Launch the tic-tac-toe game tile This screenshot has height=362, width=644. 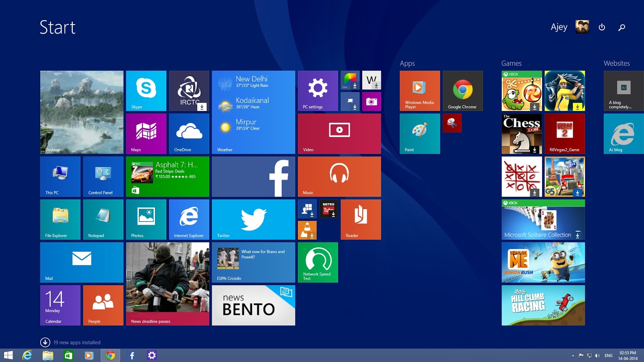pyautogui.click(x=522, y=177)
